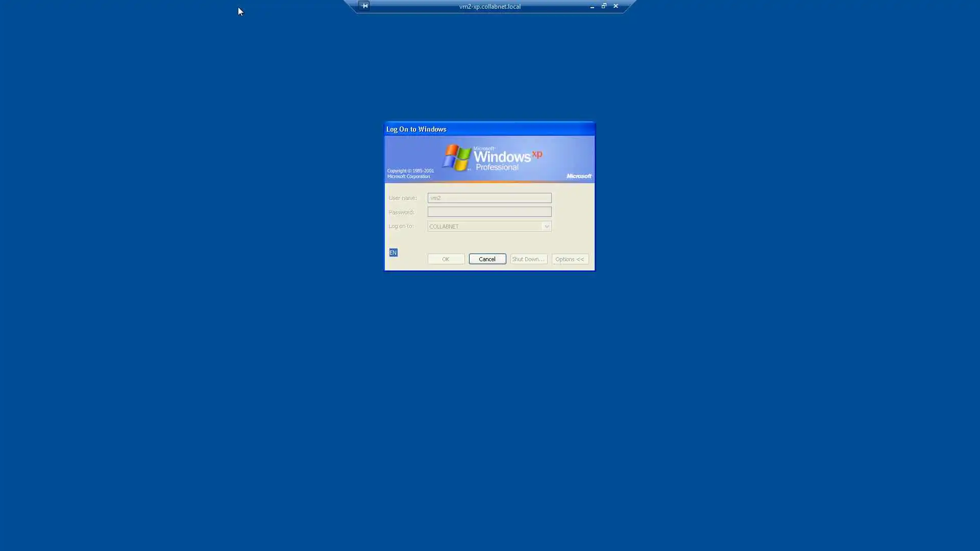Click the User name label
Viewport: 980px width, 551px height.
402,198
